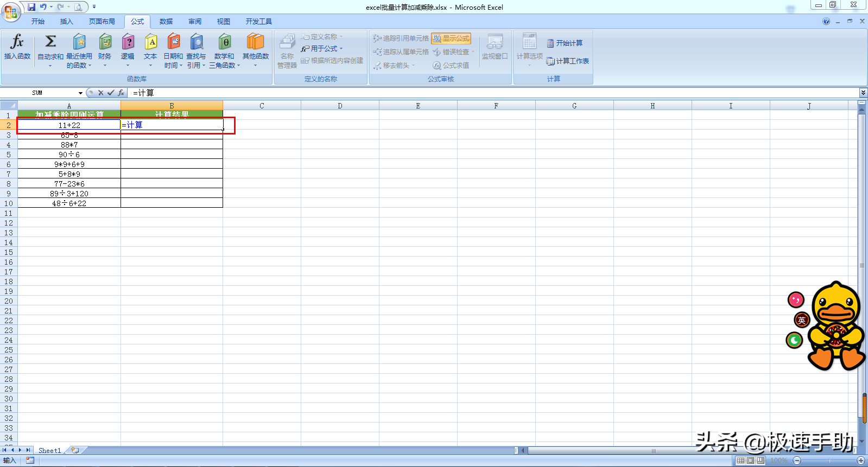Expand the Name Box dropdown
This screenshot has height=467, width=868.
pos(80,93)
